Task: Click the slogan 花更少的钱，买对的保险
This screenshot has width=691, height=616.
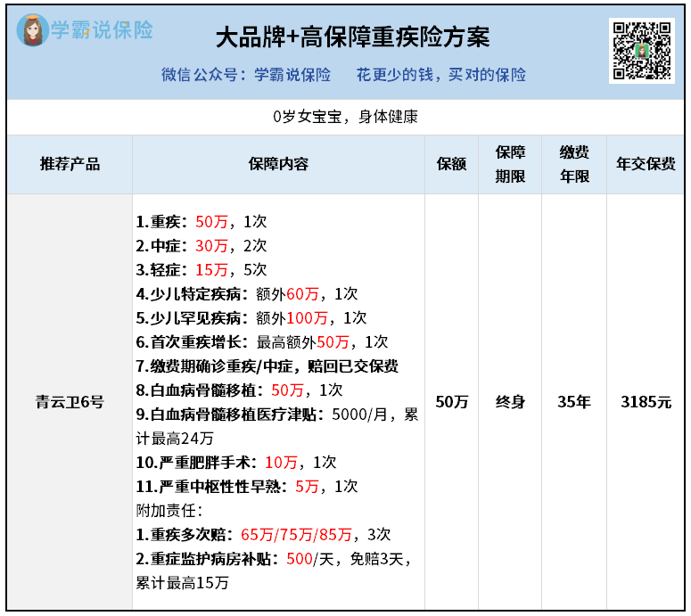Action: coord(441,75)
